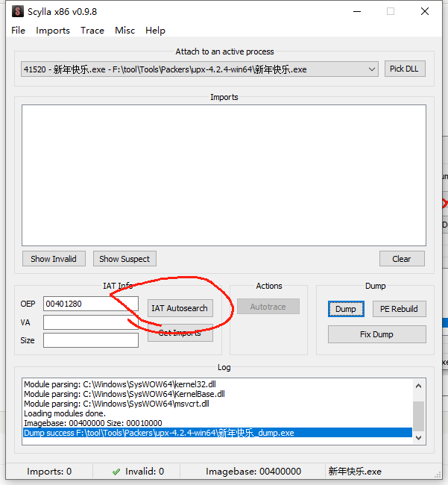The height and width of the screenshot is (485, 448).
Task: Minimize the Scylla window
Action: 357,11
